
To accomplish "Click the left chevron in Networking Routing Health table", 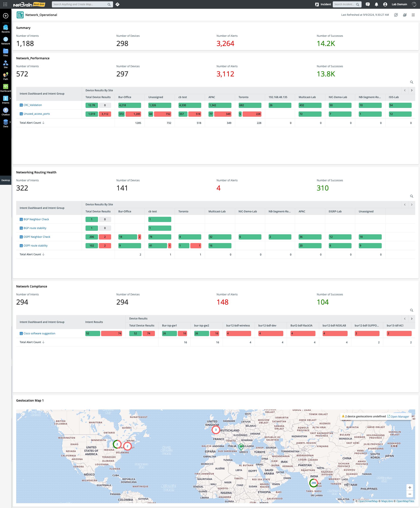I will pyautogui.click(x=405, y=205).
